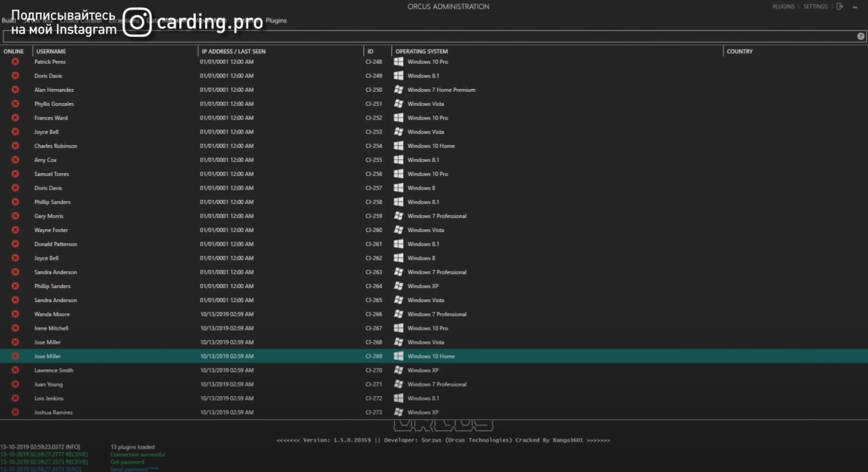Select client Irene Mitchell
Viewport: 868px width, 472px height.
tap(51, 328)
